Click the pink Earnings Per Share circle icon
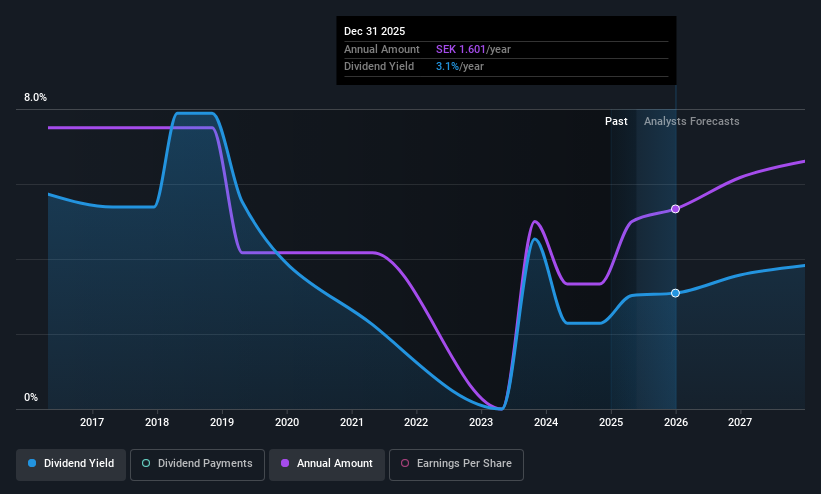Image resolution: width=821 pixels, height=494 pixels. point(405,463)
